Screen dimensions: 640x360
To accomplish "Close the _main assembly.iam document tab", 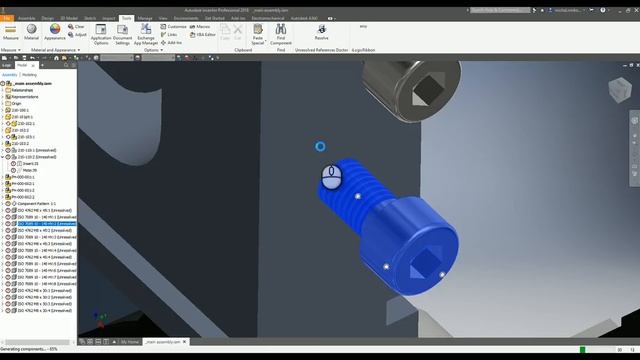I will [184, 342].
